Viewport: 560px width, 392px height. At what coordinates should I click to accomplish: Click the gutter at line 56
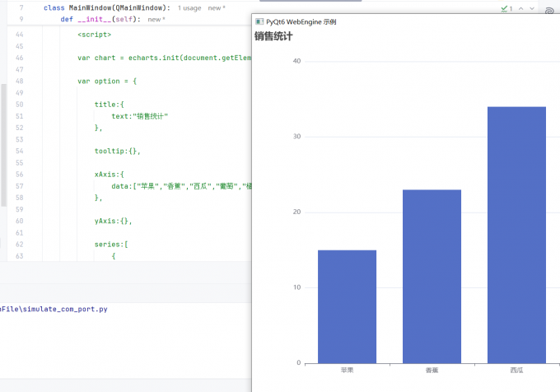(19, 175)
